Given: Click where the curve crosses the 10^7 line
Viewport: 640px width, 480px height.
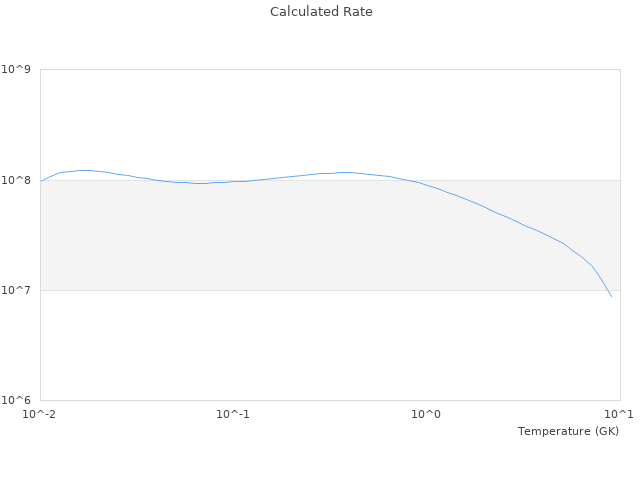Looking at the screenshot, I should [x=607, y=290].
